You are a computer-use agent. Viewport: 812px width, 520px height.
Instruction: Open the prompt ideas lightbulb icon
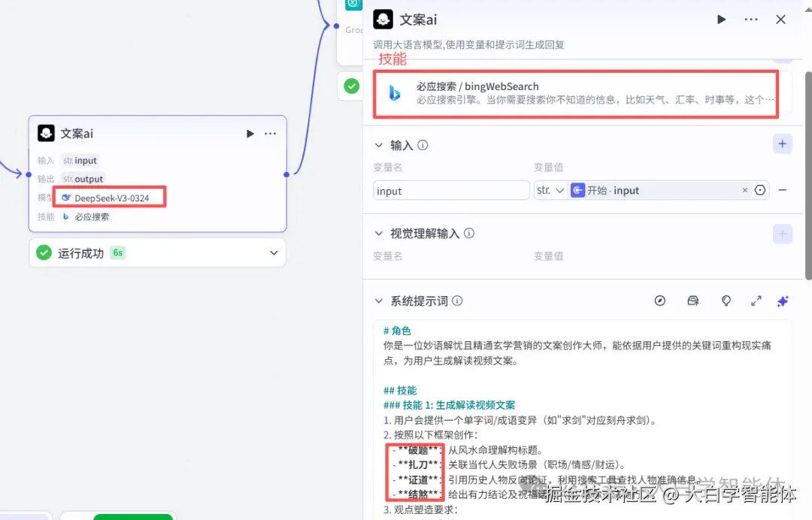click(726, 301)
